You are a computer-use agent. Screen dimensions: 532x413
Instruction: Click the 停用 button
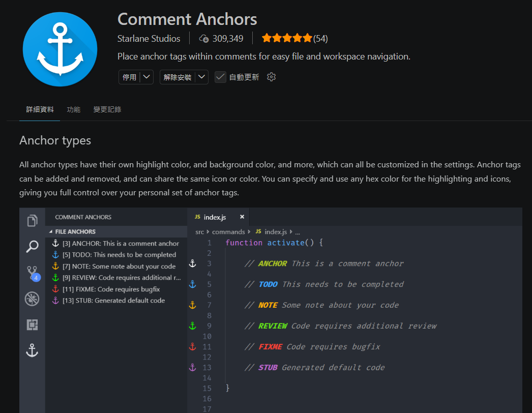click(x=129, y=77)
